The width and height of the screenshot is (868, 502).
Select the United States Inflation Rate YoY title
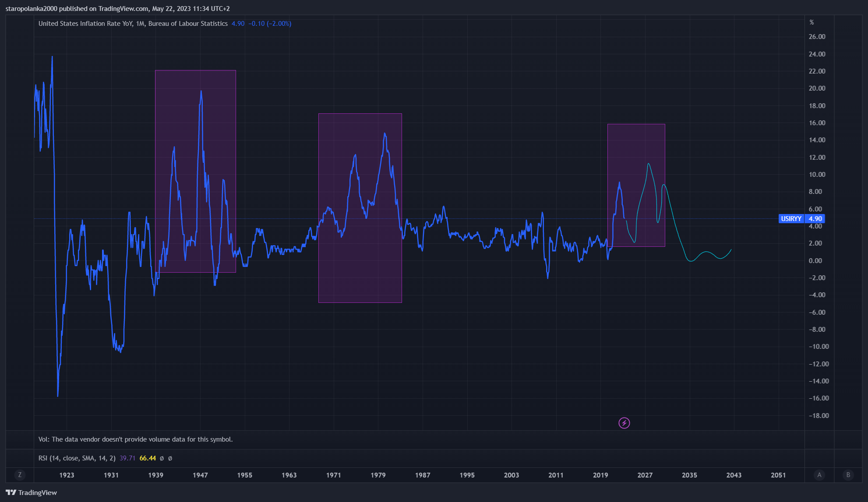(133, 24)
